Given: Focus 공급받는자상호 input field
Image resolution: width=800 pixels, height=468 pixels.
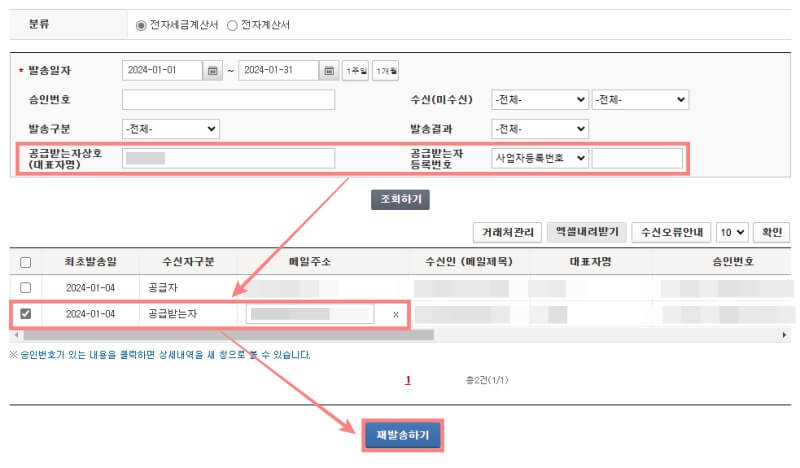Looking at the screenshot, I should click(229, 158).
